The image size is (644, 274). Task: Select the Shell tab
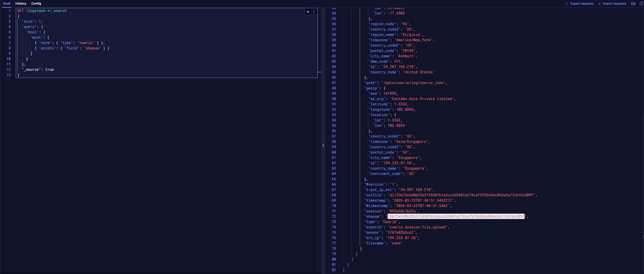click(x=7, y=4)
